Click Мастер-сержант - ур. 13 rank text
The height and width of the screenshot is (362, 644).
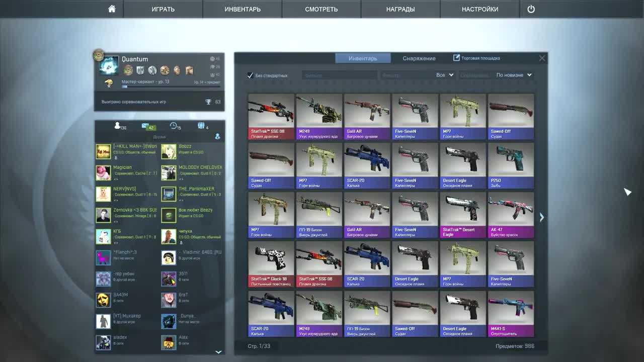(x=145, y=81)
